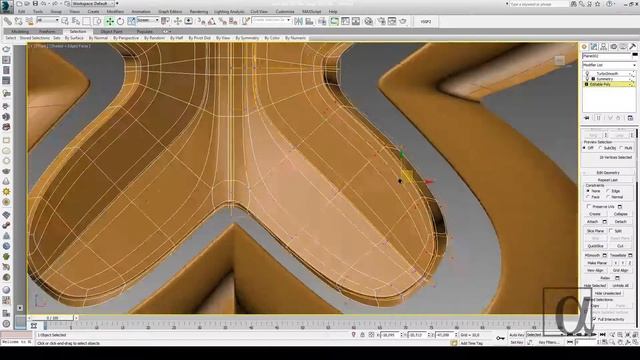Click the Save file icon
The height and width of the screenshot is (360, 640).
pyautogui.click(x=35, y=4)
